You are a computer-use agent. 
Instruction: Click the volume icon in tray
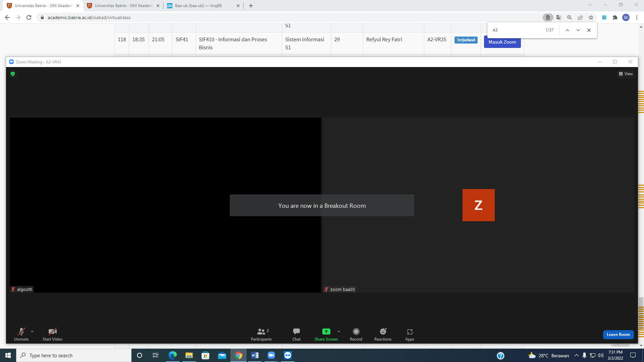tap(601, 355)
